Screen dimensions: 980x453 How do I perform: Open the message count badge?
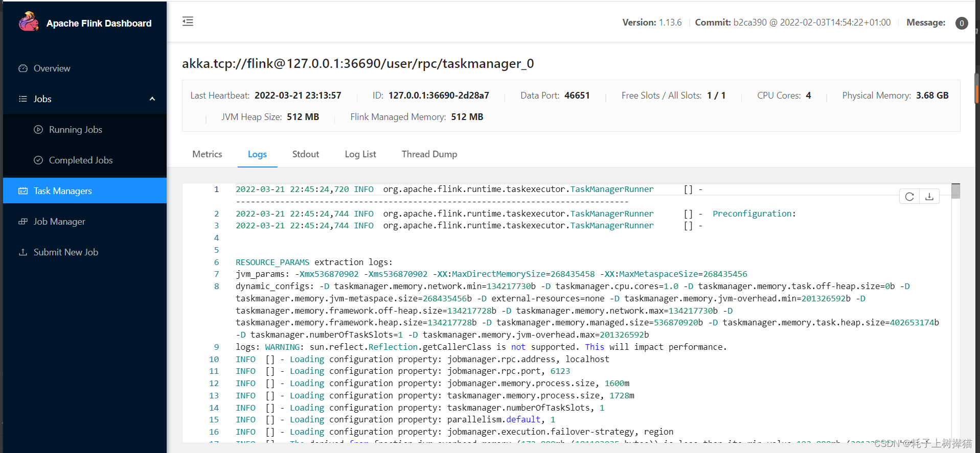point(962,23)
